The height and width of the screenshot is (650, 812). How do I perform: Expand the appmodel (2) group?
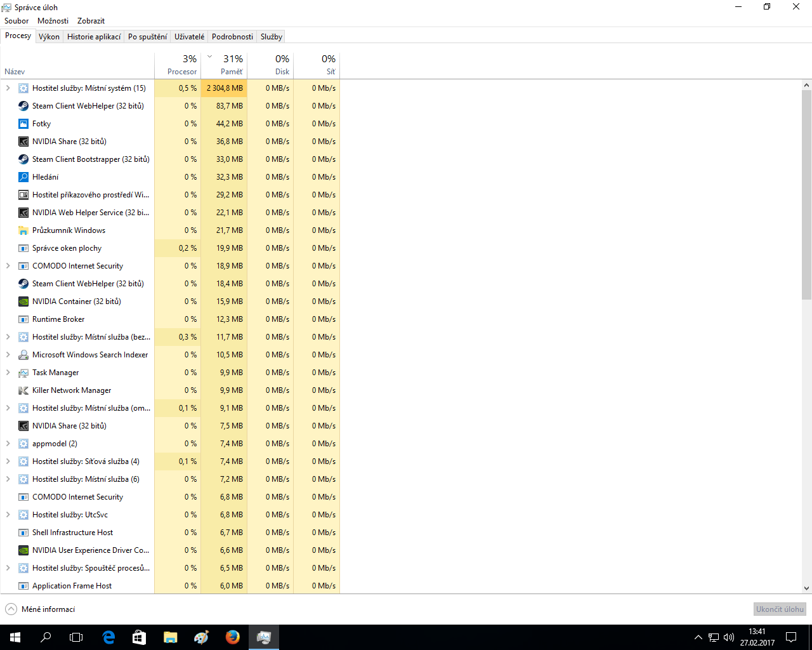(x=8, y=444)
